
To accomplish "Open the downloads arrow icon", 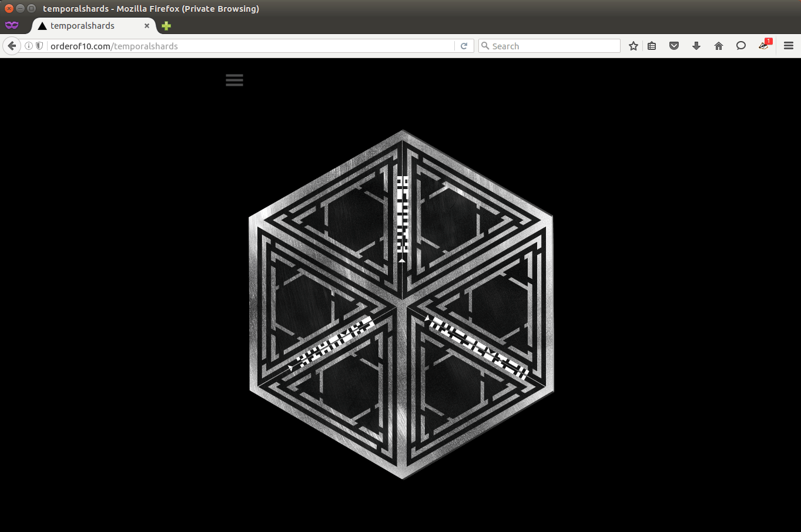I will tap(696, 46).
